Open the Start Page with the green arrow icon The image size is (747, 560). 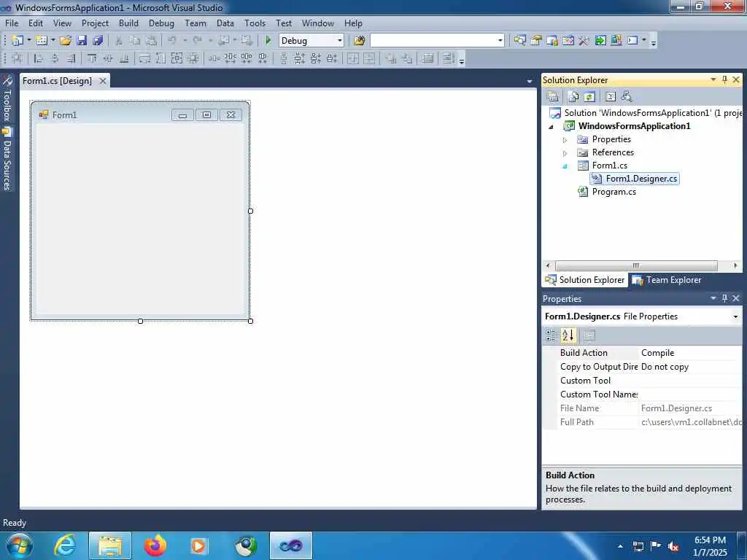(x=600, y=41)
